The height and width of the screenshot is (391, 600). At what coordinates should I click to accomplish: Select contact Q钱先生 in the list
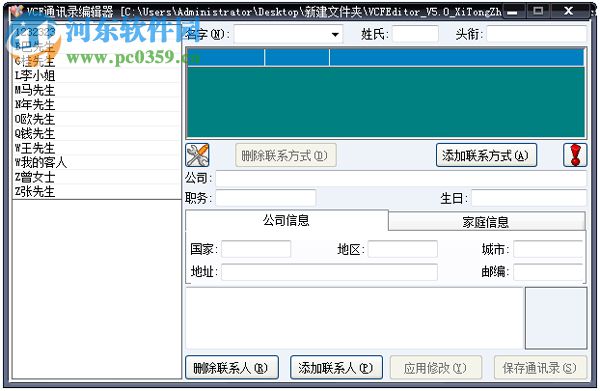pyautogui.click(x=96, y=134)
